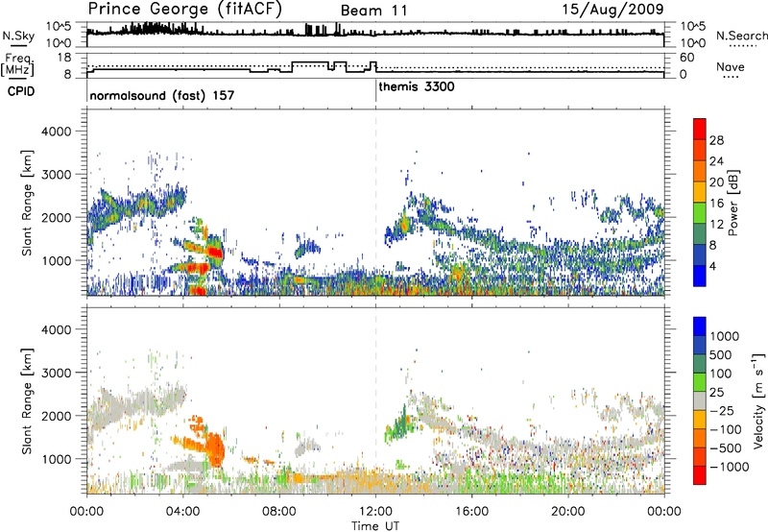Click the '04:00' time axis tick label
This screenshot has height=532, width=768.
[x=182, y=512]
